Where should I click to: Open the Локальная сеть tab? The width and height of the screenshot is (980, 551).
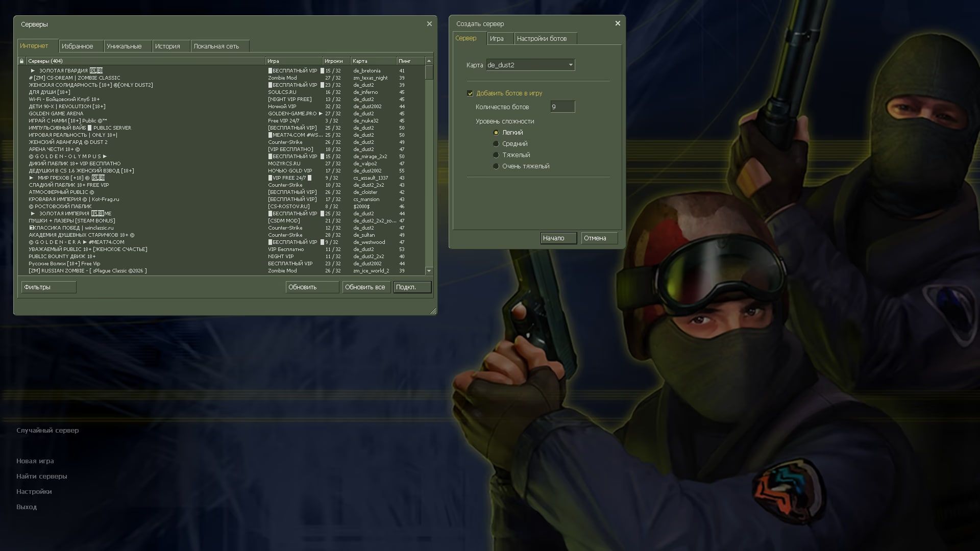[220, 46]
